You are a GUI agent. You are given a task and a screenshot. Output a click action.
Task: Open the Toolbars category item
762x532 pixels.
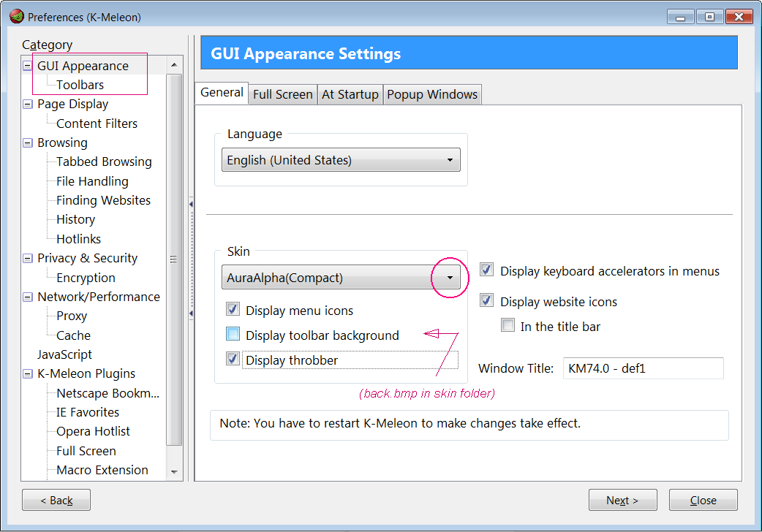(x=80, y=85)
